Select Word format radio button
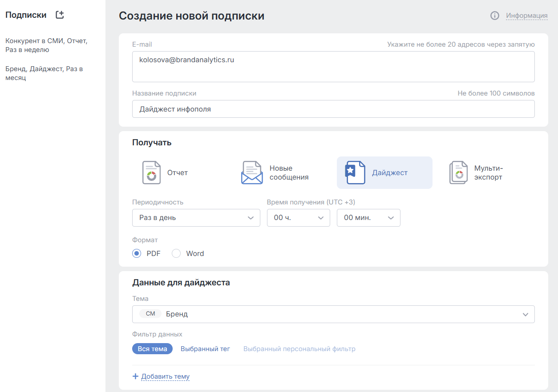This screenshot has height=392, width=558. 176,253
